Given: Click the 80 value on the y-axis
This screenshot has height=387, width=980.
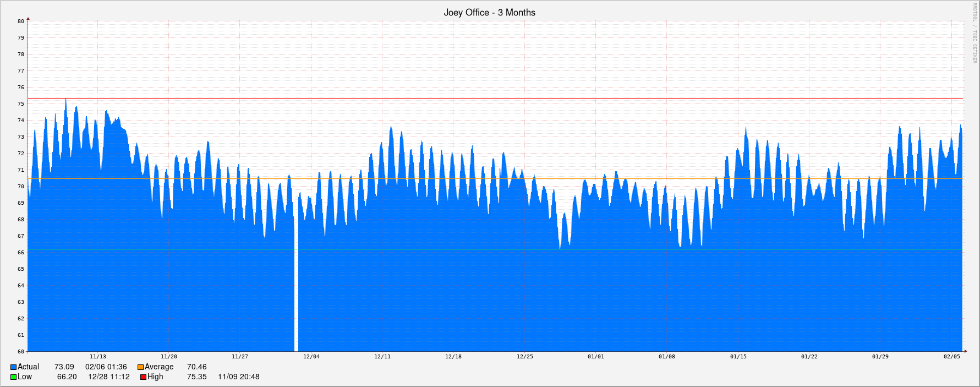Looking at the screenshot, I should click(x=21, y=21).
